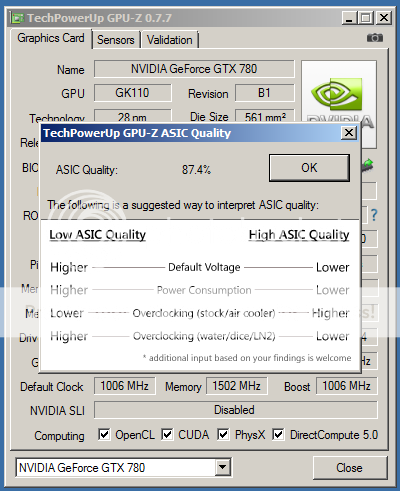
Task: Click the Computing label
Action: coord(59,436)
